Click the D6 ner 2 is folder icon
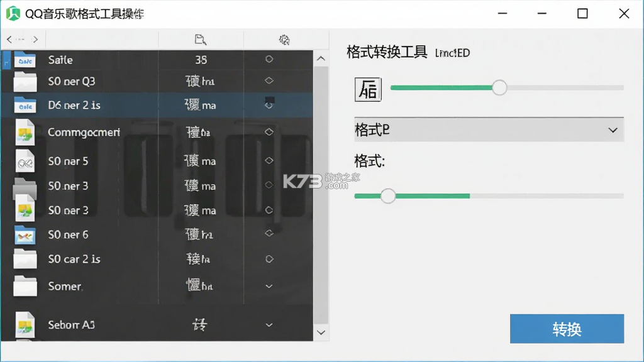The image size is (644, 362). (25, 105)
